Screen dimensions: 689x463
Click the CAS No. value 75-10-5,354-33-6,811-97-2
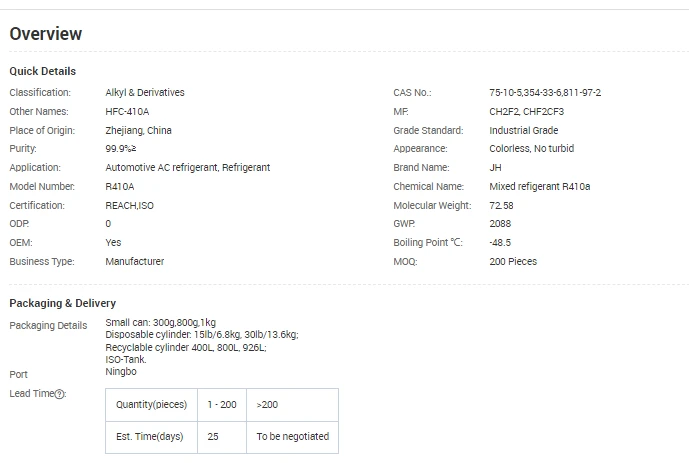click(x=545, y=93)
